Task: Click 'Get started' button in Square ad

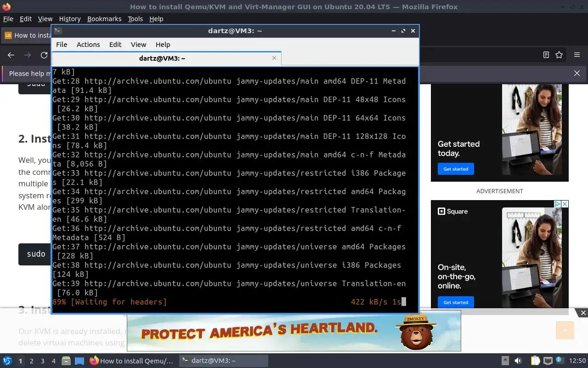Action: [456, 302]
